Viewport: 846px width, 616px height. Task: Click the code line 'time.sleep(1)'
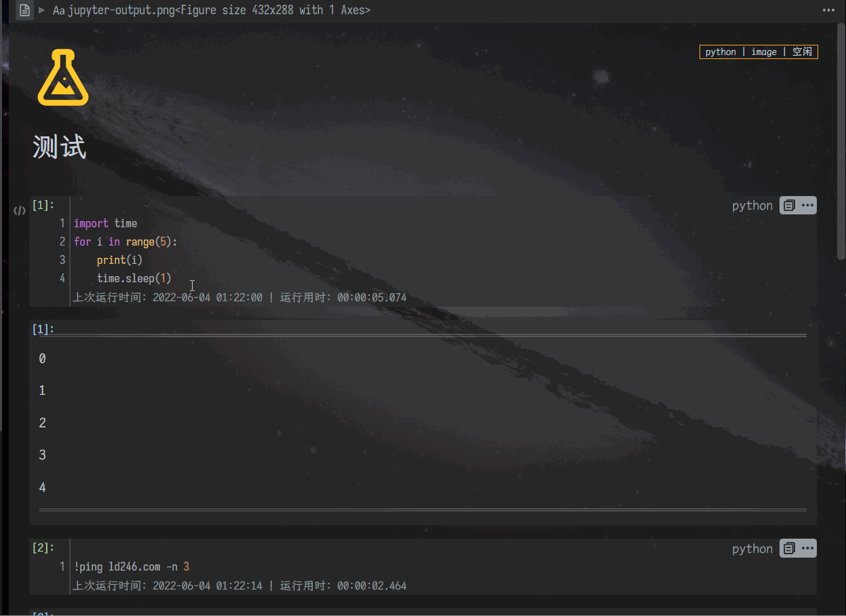click(x=134, y=278)
